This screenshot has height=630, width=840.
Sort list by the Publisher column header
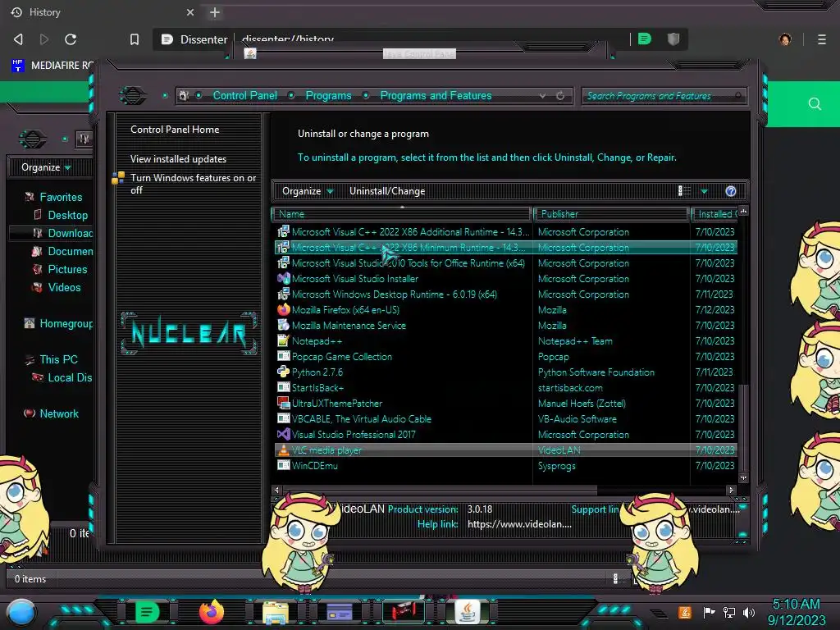611,214
